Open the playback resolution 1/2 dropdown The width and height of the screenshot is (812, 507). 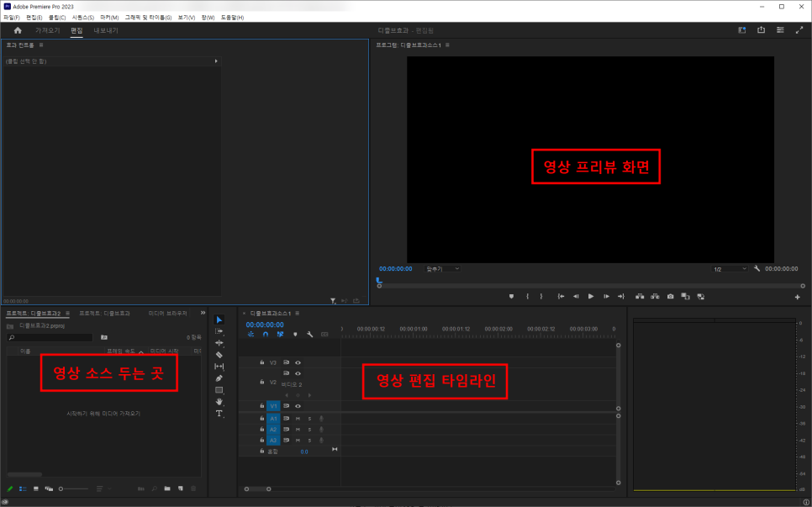pyautogui.click(x=729, y=269)
